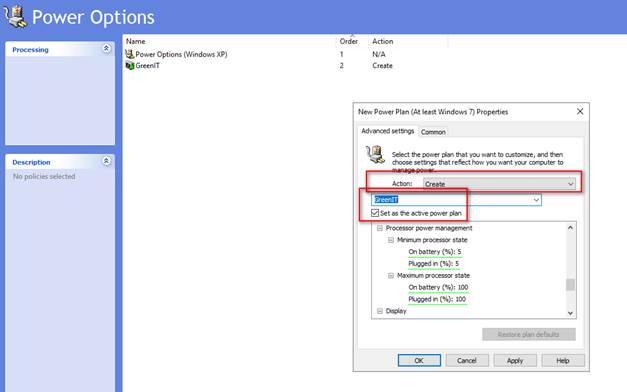The height and width of the screenshot is (392, 627).
Task: Select the GreenIT power plan icon
Action: [130, 66]
